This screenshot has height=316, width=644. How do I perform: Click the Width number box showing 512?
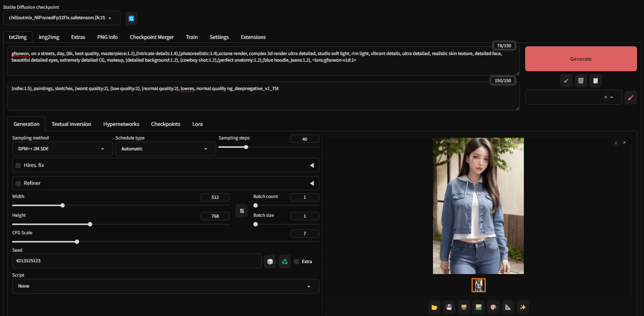(215, 197)
